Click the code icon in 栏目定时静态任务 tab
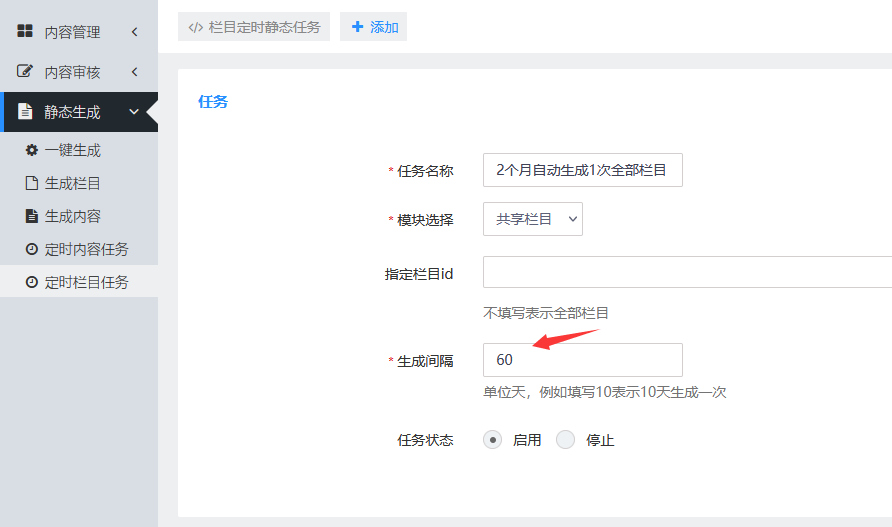892x527 pixels. pos(196,27)
